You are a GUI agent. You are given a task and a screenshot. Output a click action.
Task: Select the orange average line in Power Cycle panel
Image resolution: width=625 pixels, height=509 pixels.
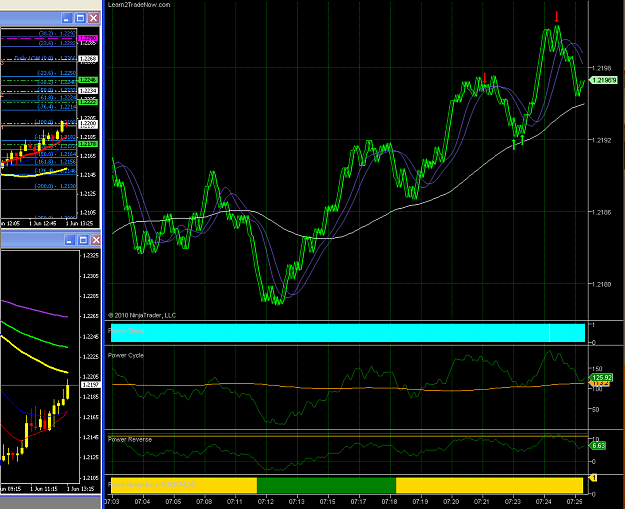348,387
